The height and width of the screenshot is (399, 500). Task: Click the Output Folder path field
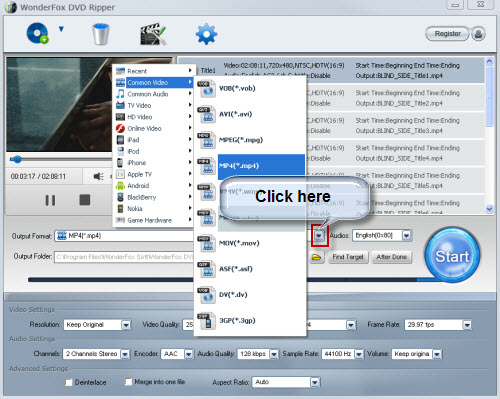pyautogui.click(x=124, y=257)
